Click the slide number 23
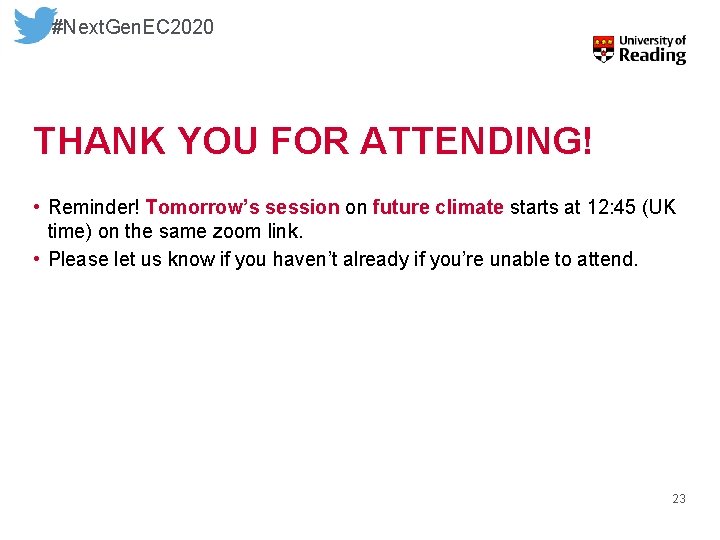This screenshot has height=540, width=720. point(679,499)
